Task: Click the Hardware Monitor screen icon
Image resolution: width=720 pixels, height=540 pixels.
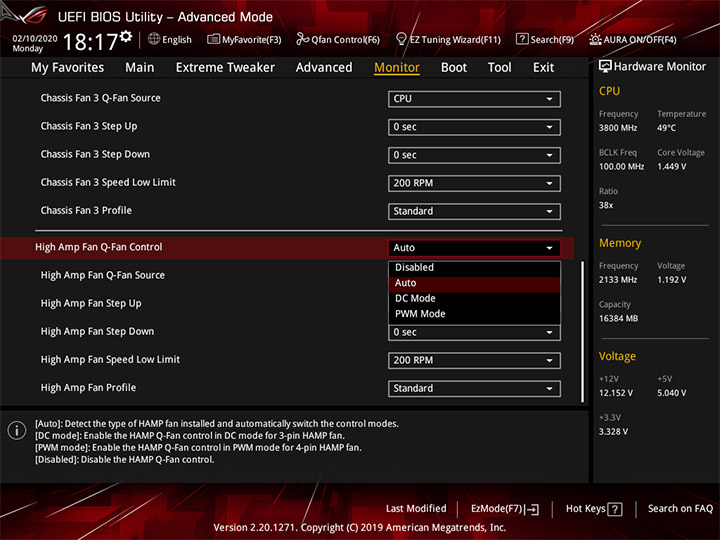Action: [x=605, y=67]
